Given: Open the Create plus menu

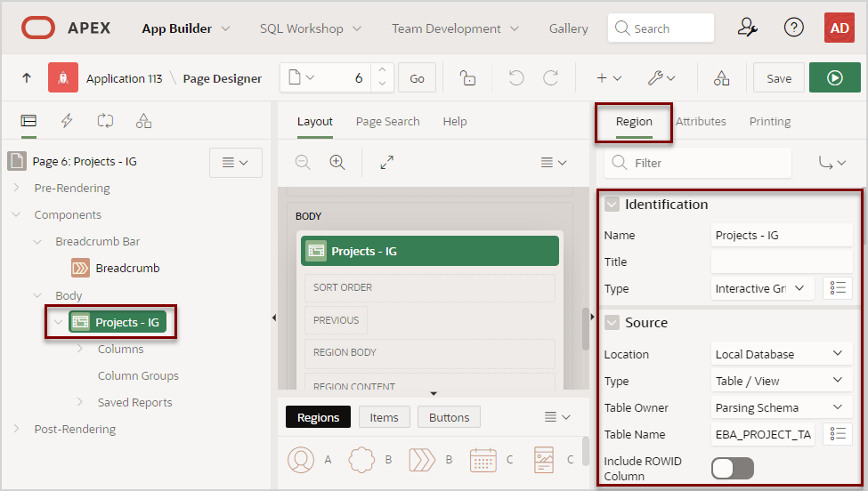Looking at the screenshot, I should [608, 78].
